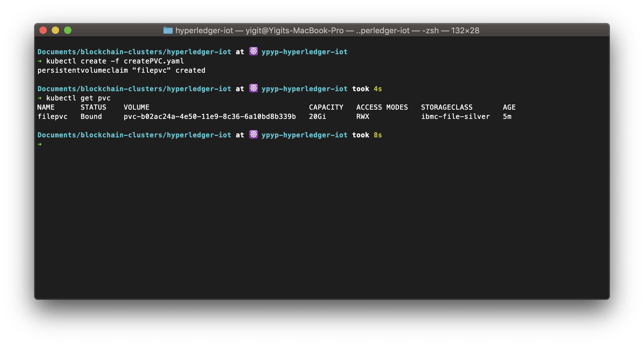Click the RWX access mode value
Viewport: 644px width, 345px height.
point(363,116)
